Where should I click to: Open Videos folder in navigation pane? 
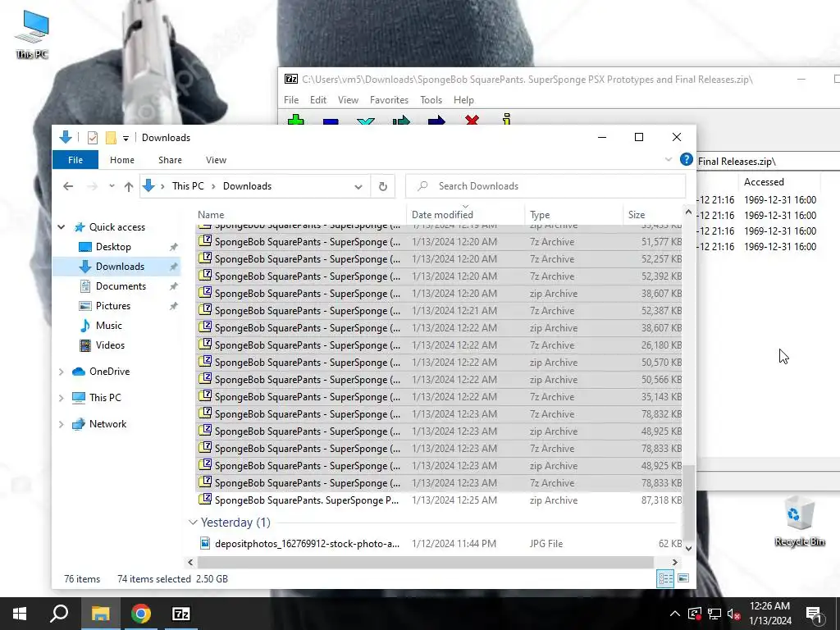pos(110,345)
